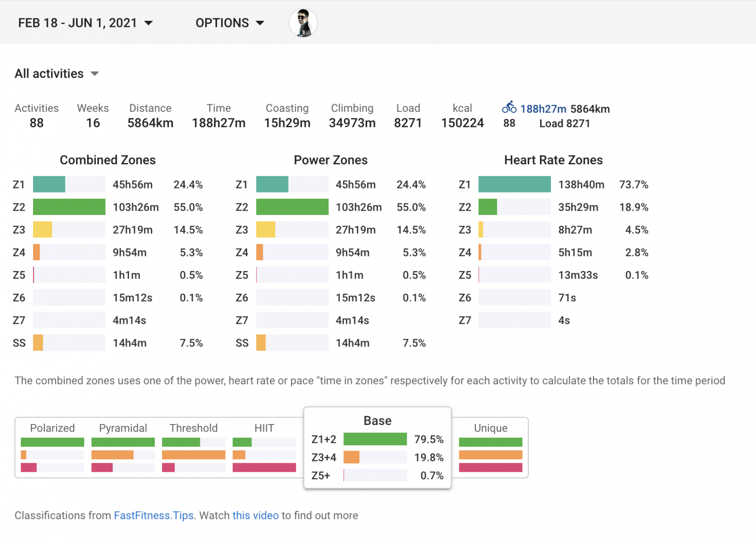756x544 pixels.
Task: Click the cycling bike icon
Action: 509,108
